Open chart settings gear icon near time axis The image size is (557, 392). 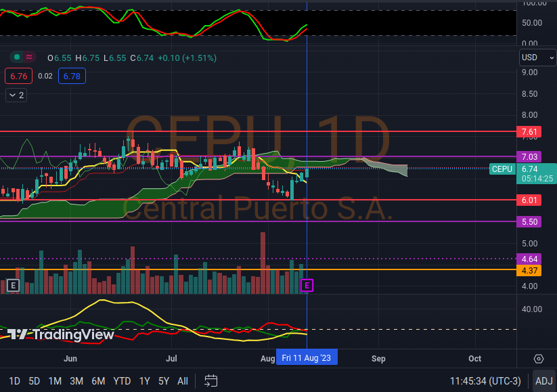[539, 359]
